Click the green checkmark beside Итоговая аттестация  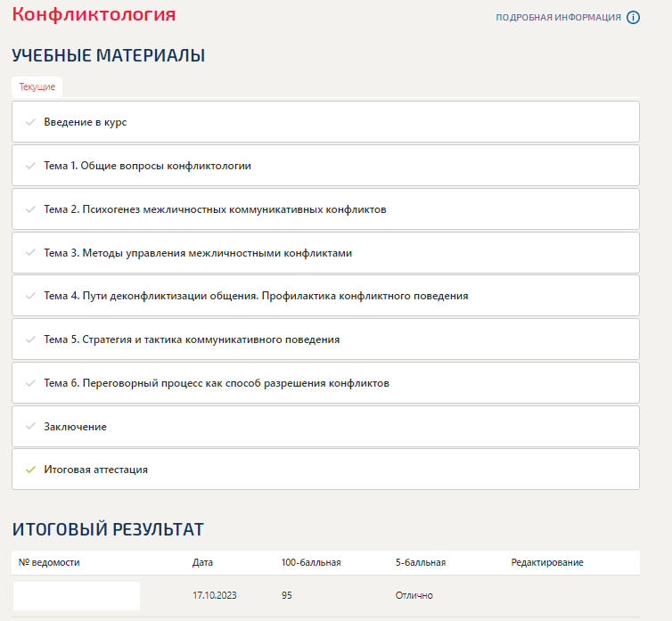pos(30,470)
